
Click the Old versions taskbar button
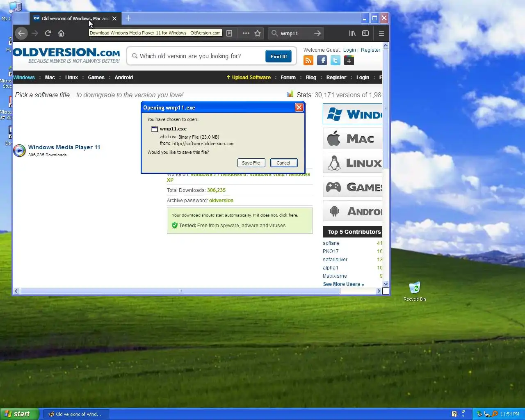tap(76, 414)
